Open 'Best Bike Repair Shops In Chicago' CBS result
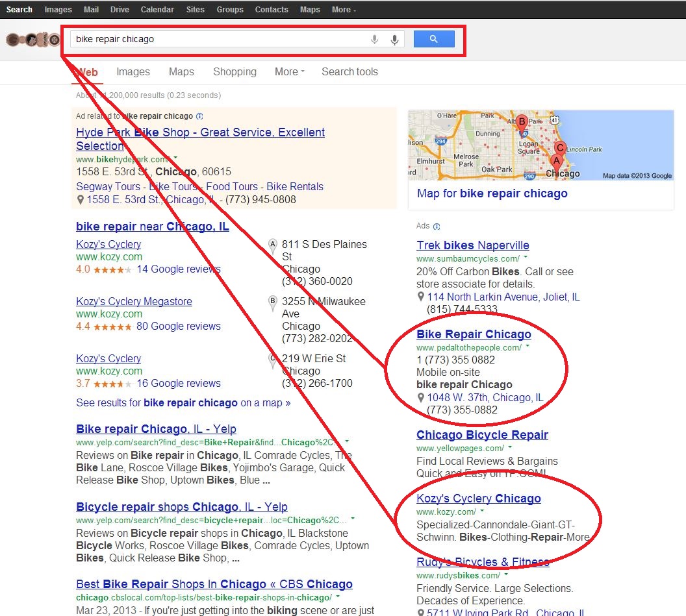 (x=214, y=584)
